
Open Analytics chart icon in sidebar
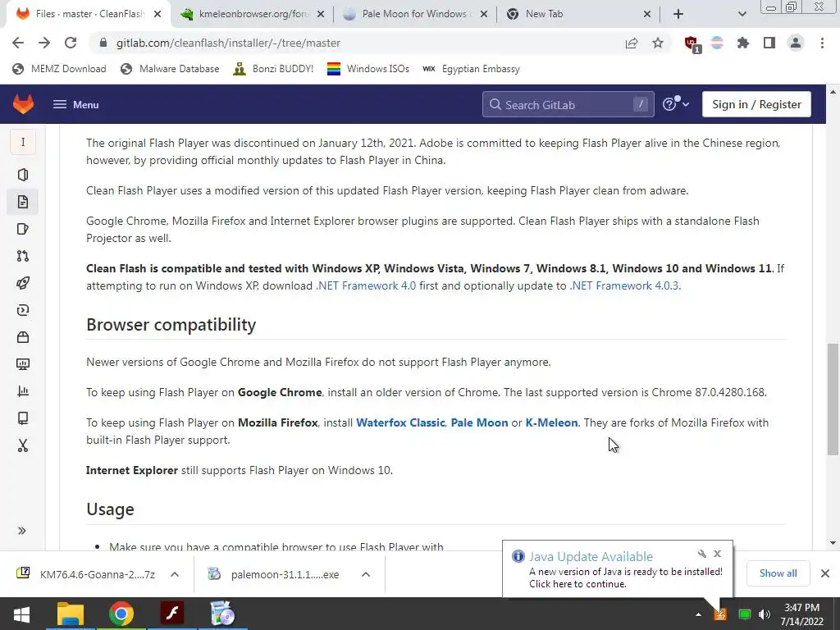[x=22, y=391]
